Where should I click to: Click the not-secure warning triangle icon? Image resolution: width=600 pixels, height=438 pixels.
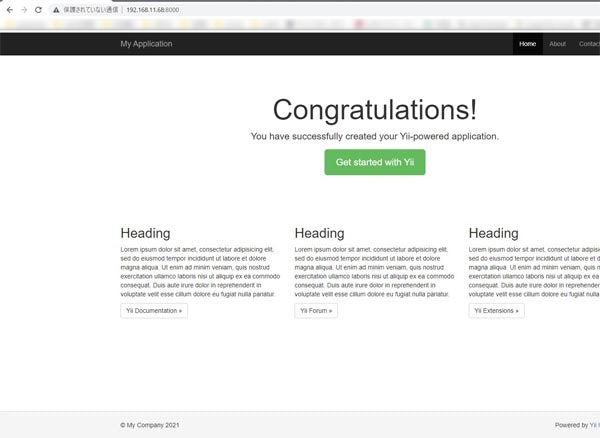(56, 10)
